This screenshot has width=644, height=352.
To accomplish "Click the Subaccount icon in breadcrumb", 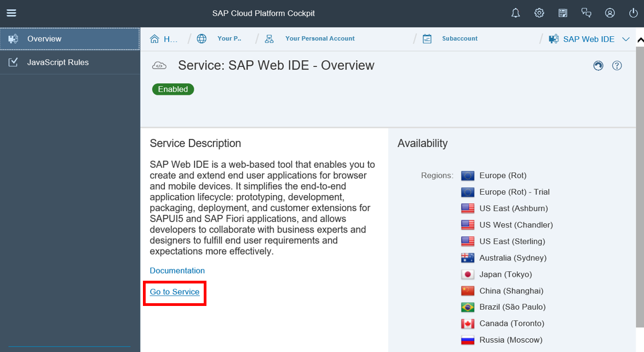I will point(427,38).
